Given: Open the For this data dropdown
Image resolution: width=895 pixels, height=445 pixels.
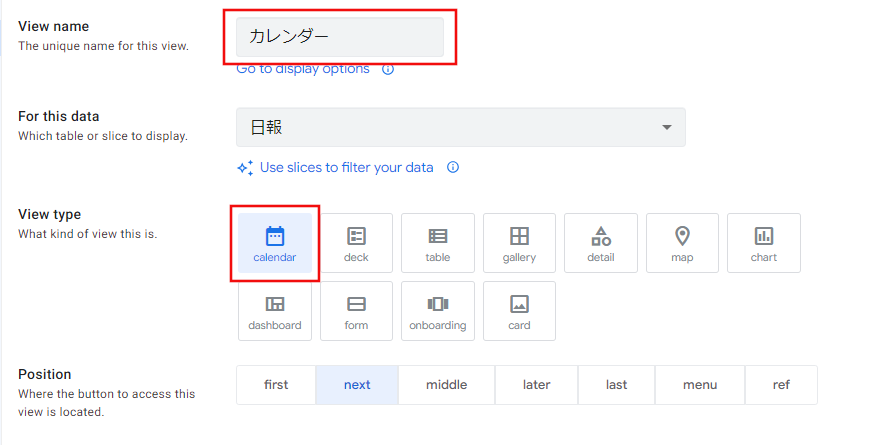Looking at the screenshot, I should [x=461, y=127].
